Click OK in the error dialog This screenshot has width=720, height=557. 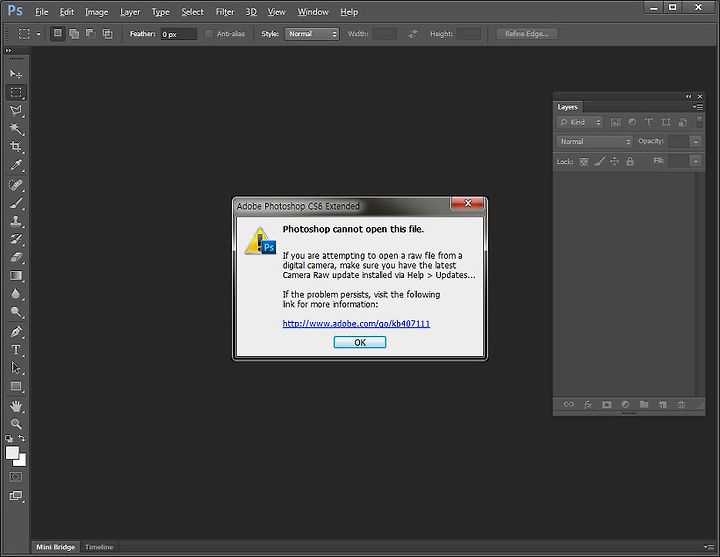click(x=360, y=342)
